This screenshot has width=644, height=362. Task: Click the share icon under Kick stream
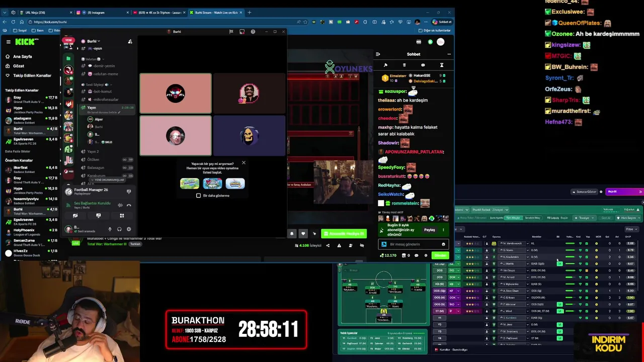click(328, 245)
